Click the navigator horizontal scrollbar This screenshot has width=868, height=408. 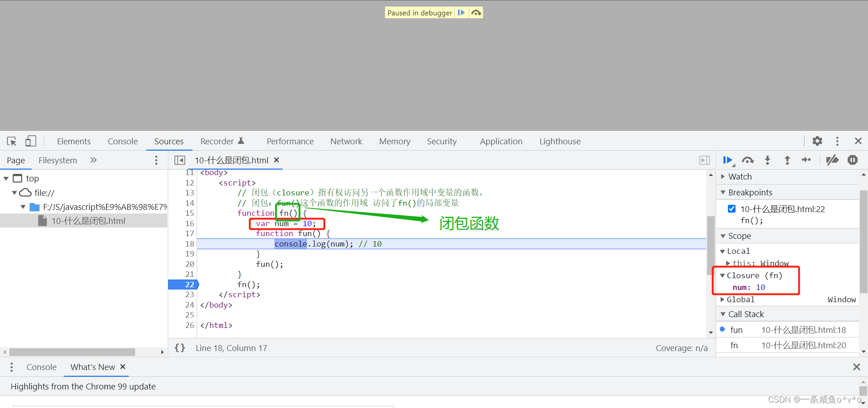tap(72, 352)
